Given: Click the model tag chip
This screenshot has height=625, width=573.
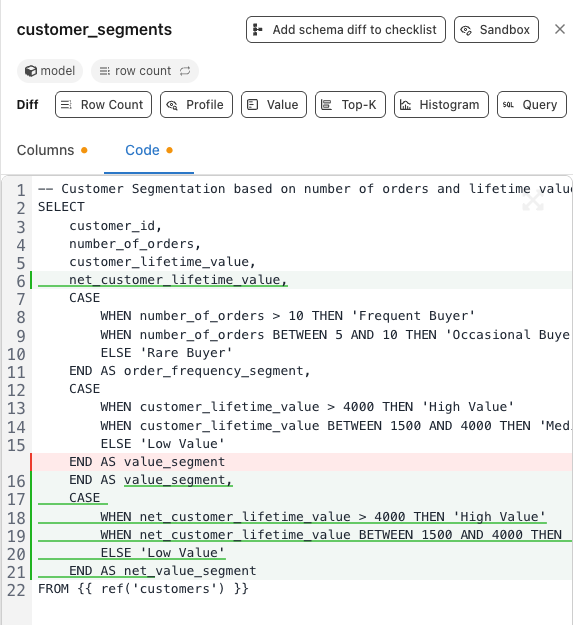Looking at the screenshot, I should (50, 71).
